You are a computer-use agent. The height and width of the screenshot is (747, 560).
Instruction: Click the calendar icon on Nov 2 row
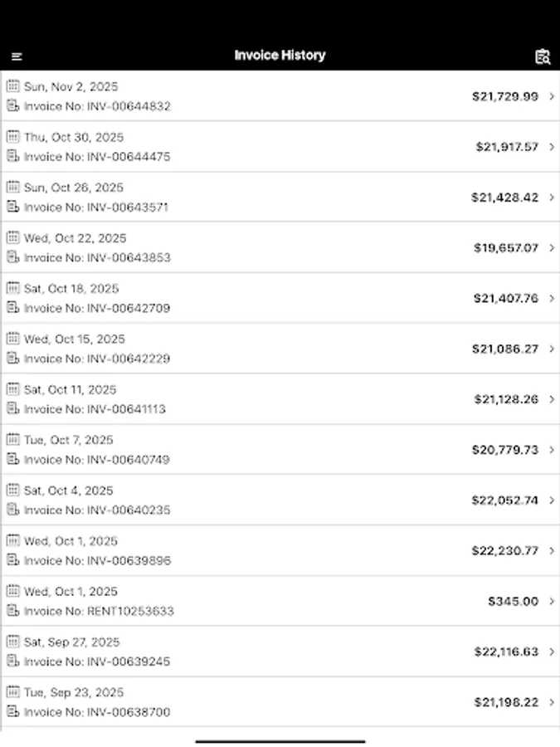click(12, 86)
